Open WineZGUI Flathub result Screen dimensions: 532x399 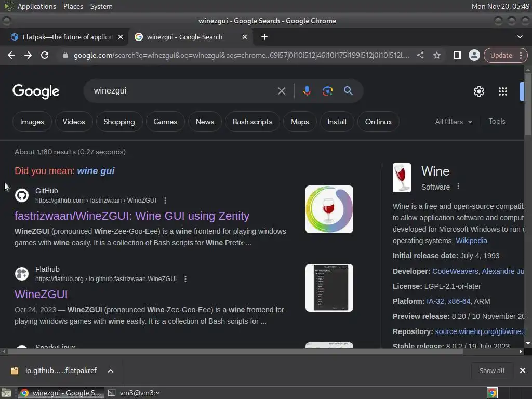(41, 295)
